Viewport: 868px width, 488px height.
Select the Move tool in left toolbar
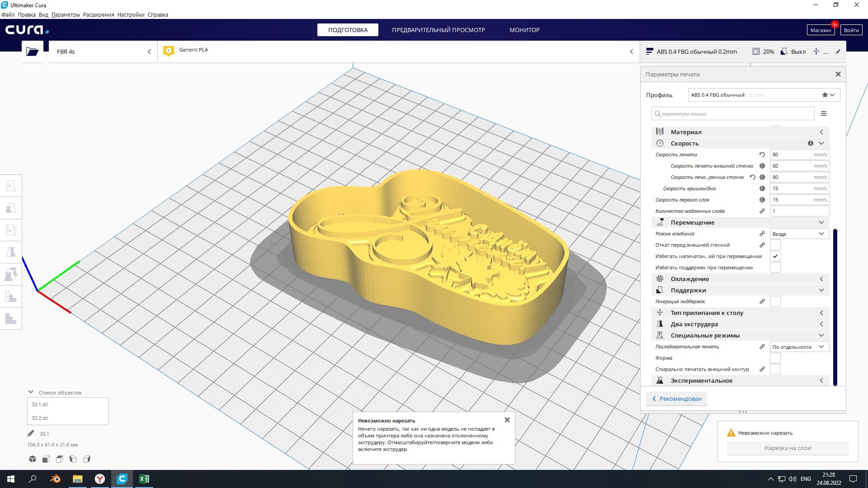pos(11,186)
